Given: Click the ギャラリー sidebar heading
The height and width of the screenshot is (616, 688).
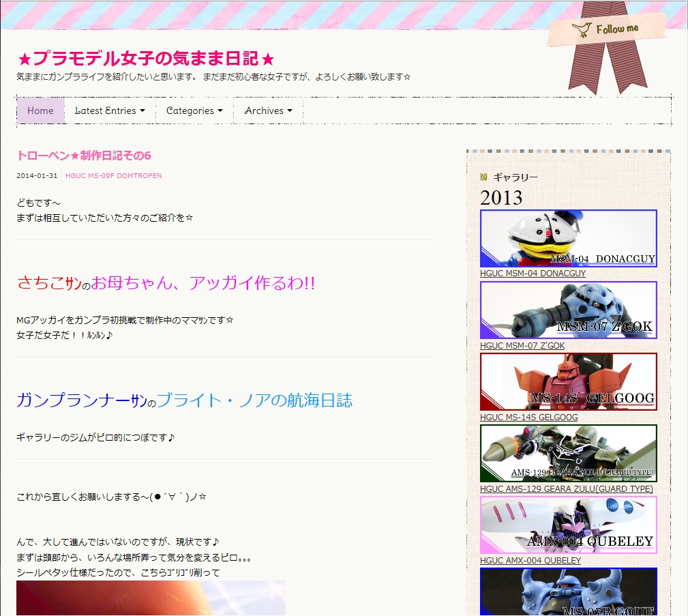Looking at the screenshot, I should click(x=515, y=177).
